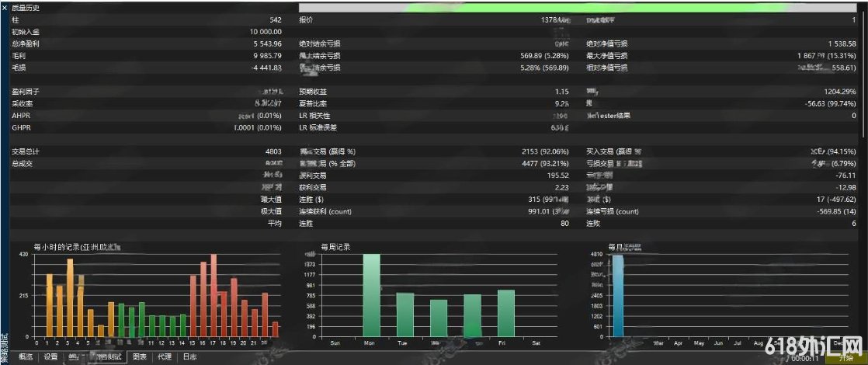Select the 总净盈利 value 5 543.96
Viewport: 868px width, 365px height.
268,43
